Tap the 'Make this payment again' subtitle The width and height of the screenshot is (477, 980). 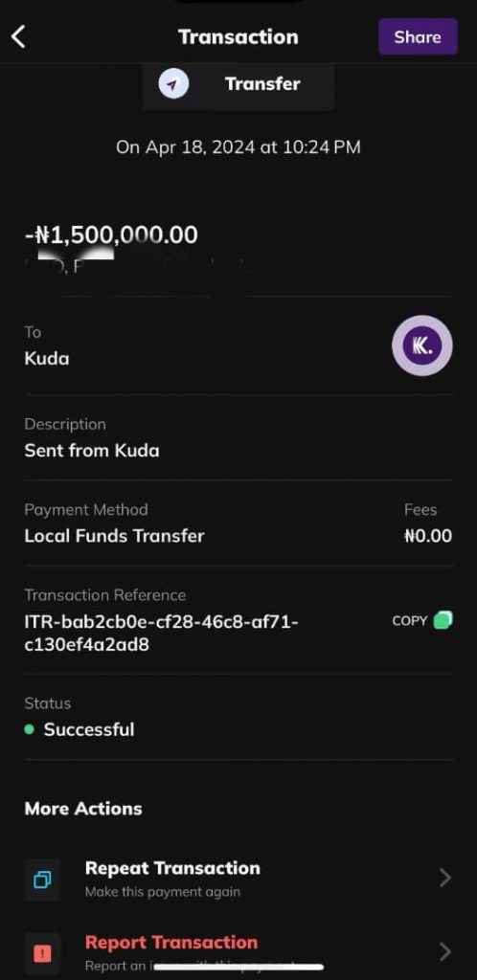pyautogui.click(x=163, y=892)
